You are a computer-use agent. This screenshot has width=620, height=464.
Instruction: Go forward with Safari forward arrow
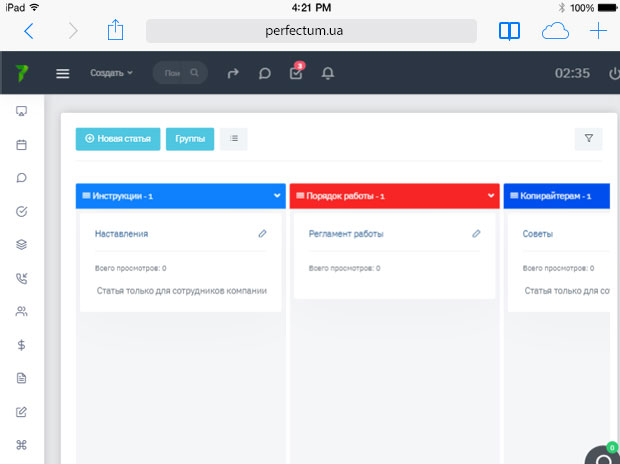[73, 31]
